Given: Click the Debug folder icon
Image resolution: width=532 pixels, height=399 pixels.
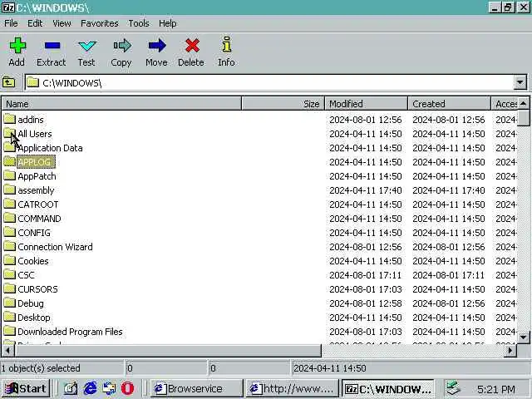Looking at the screenshot, I should point(9,303).
